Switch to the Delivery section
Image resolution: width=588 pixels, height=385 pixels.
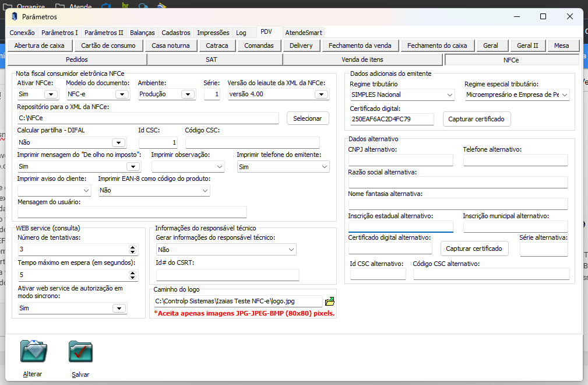[x=301, y=45]
